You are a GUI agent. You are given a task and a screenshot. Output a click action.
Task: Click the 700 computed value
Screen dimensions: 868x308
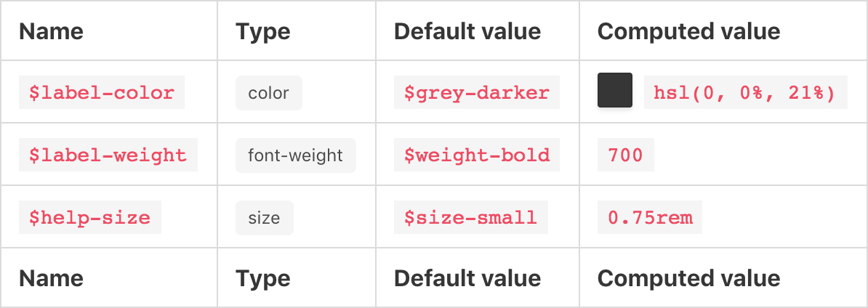[x=626, y=155]
